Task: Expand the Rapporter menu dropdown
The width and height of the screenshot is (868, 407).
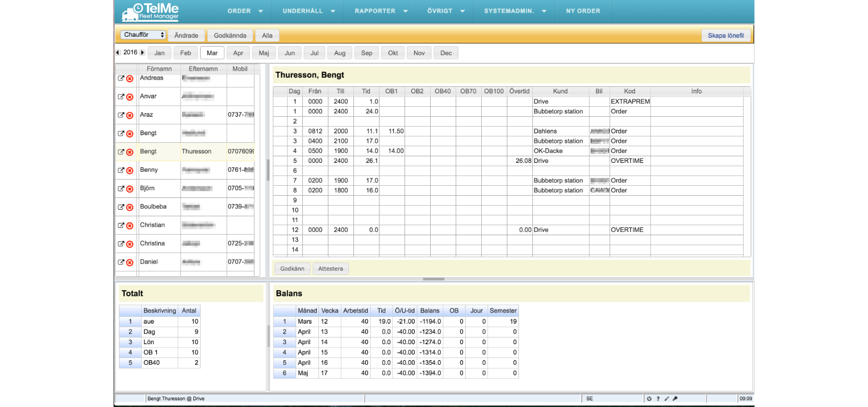Action: [382, 11]
